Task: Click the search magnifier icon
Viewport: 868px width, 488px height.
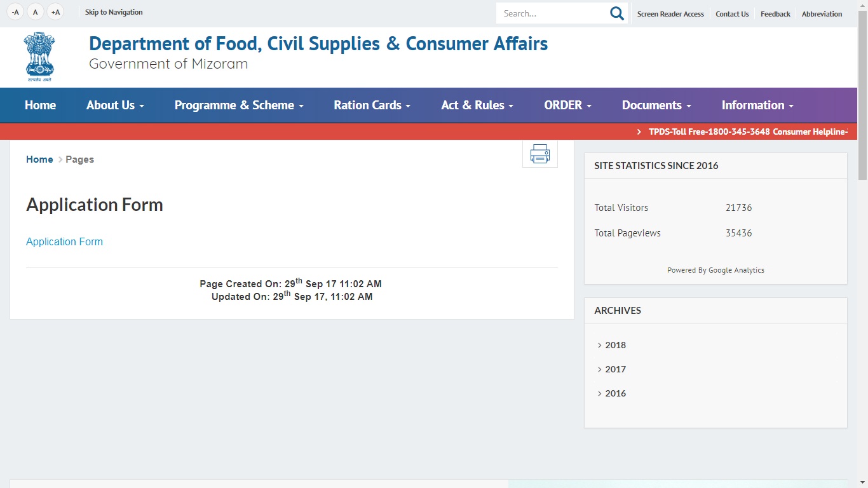Action: 615,13
